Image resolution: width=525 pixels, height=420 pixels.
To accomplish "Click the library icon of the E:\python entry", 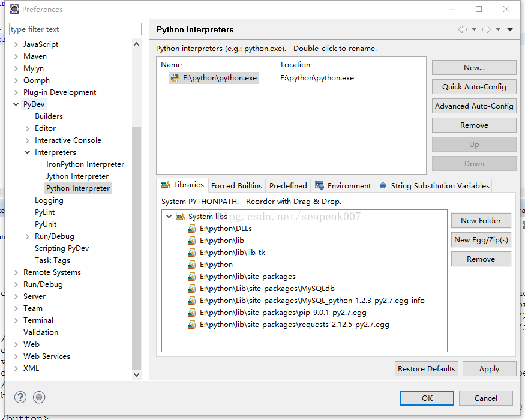I will (x=191, y=265).
